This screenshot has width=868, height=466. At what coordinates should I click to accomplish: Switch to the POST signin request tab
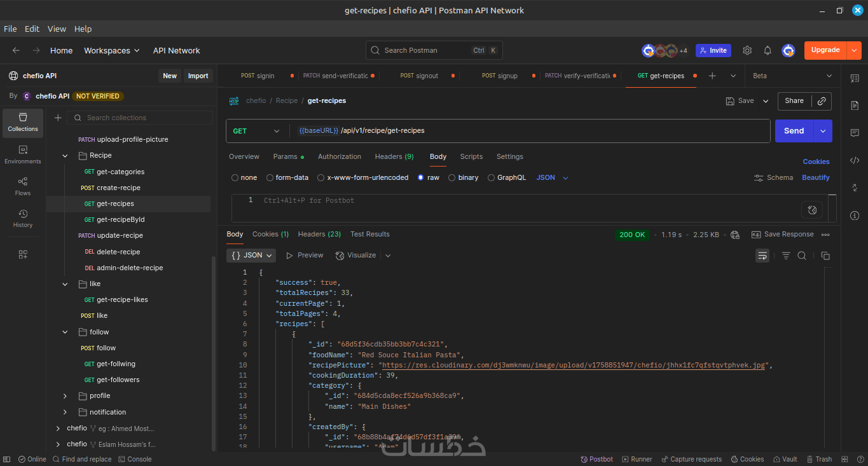[x=258, y=76]
